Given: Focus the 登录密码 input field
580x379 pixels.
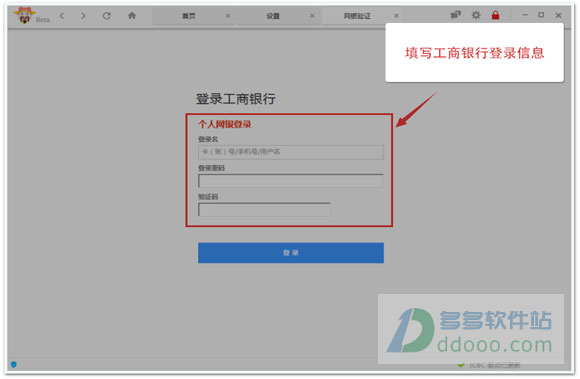Looking at the screenshot, I should click(x=291, y=181).
